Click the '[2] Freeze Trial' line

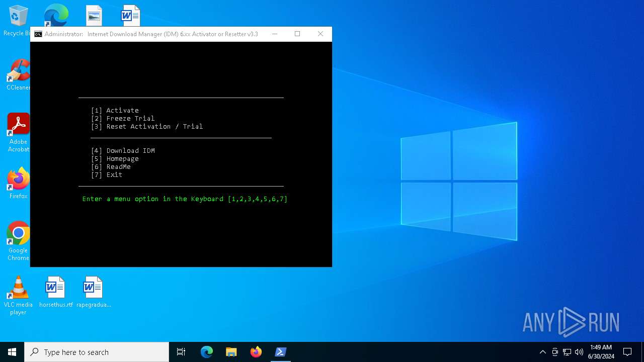click(x=123, y=119)
